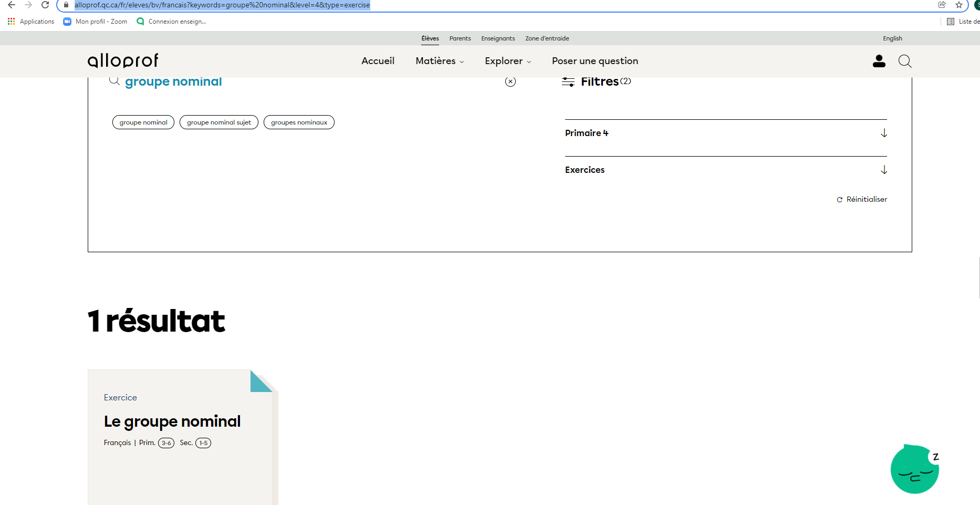Open the "Le groupe nominal" exercise card
The height and width of the screenshot is (505, 980).
pos(172,421)
